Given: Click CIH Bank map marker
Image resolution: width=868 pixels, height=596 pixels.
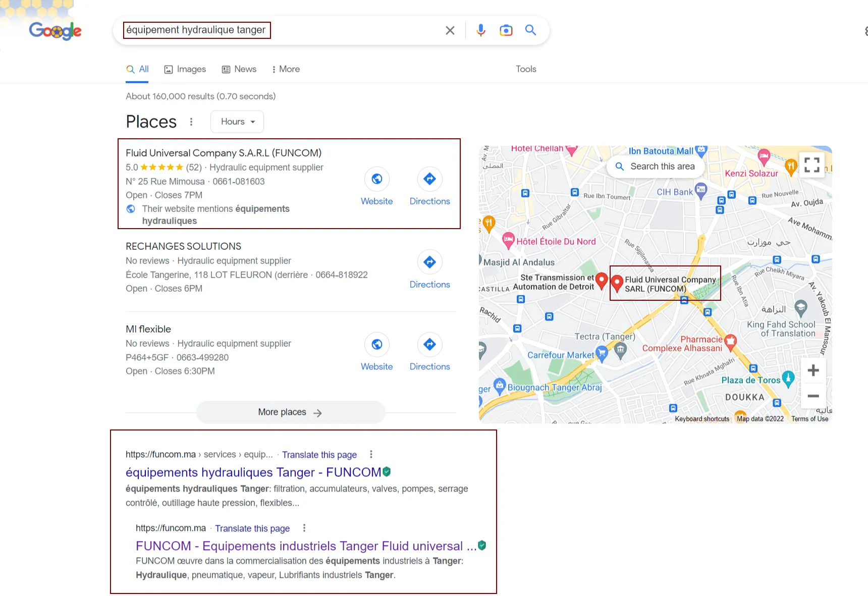Looking at the screenshot, I should point(701,191).
